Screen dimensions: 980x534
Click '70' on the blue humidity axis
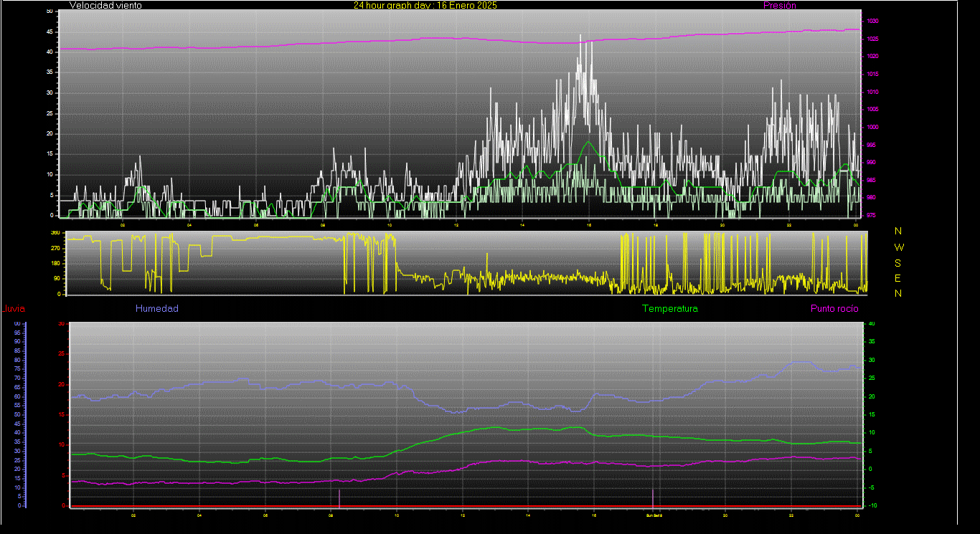click(17, 378)
